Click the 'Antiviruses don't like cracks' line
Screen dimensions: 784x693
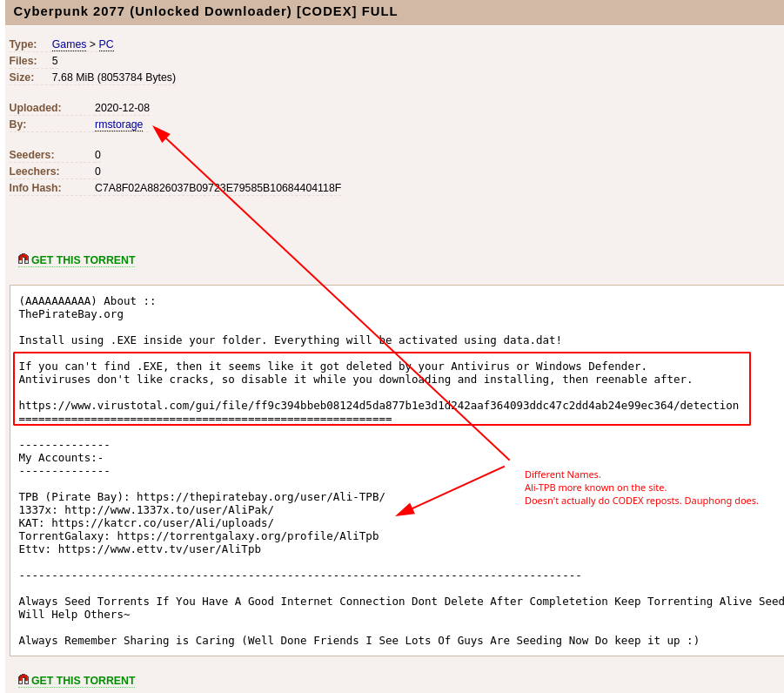(356, 380)
